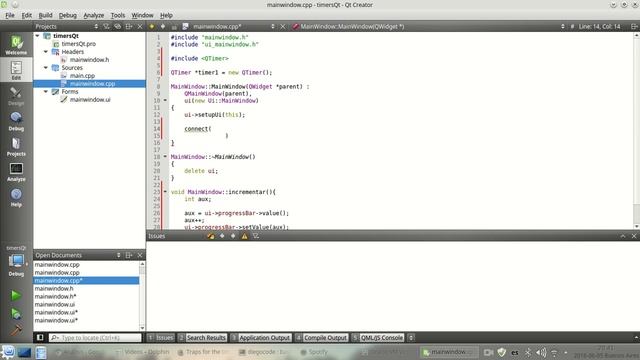Viewport: 640px width, 360px height.
Task: Open the Edit menu
Action: pos(27,15)
